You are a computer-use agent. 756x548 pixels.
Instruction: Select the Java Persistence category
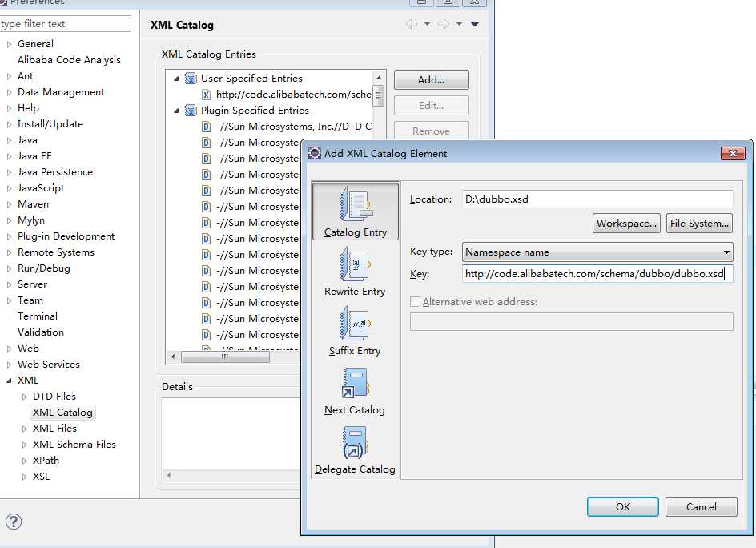point(55,171)
